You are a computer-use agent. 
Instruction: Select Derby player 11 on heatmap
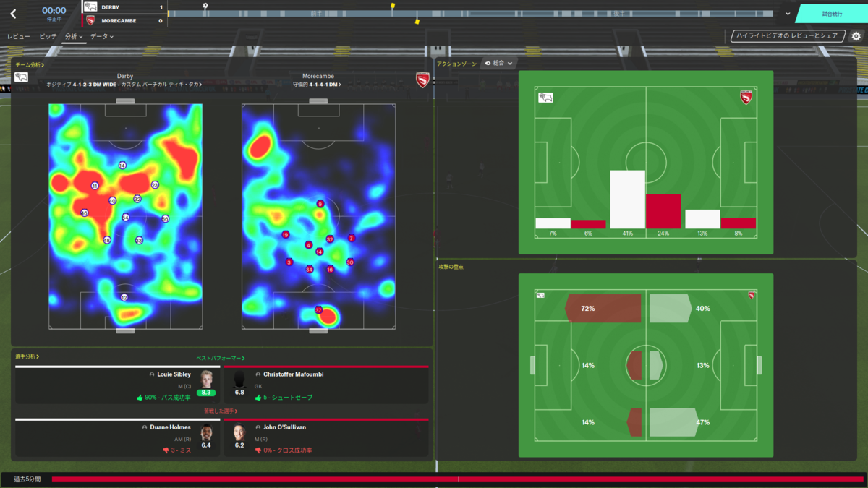(95, 186)
